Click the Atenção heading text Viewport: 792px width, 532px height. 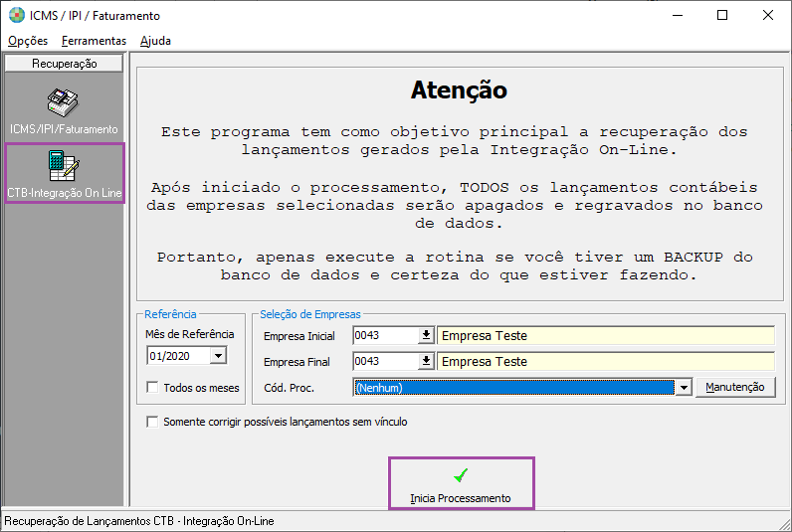tap(459, 90)
